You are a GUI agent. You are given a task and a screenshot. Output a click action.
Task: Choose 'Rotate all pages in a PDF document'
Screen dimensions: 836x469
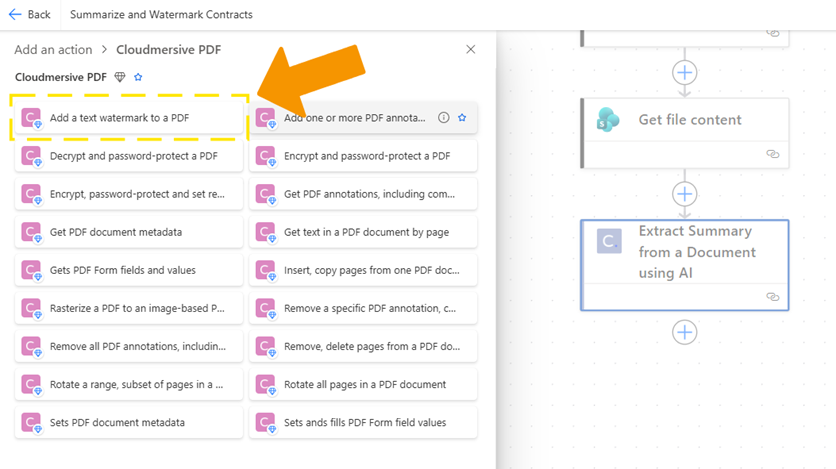[363, 385]
